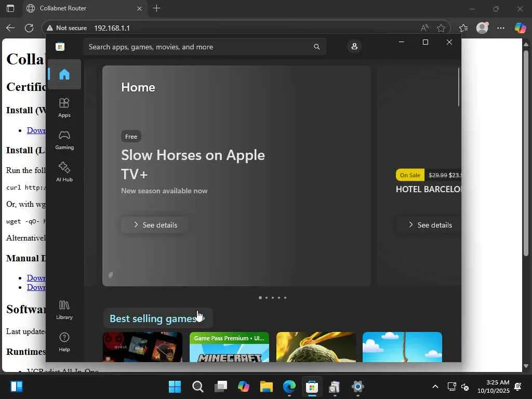Image resolution: width=532 pixels, height=399 pixels.
Task: Launch Copilot from the taskbar
Action: (243, 387)
